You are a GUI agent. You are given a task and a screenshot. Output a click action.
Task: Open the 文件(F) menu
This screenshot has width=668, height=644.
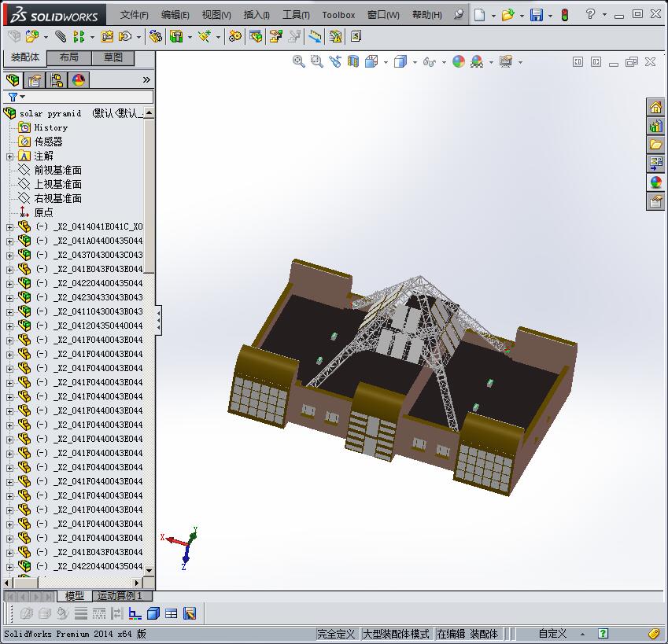[134, 15]
